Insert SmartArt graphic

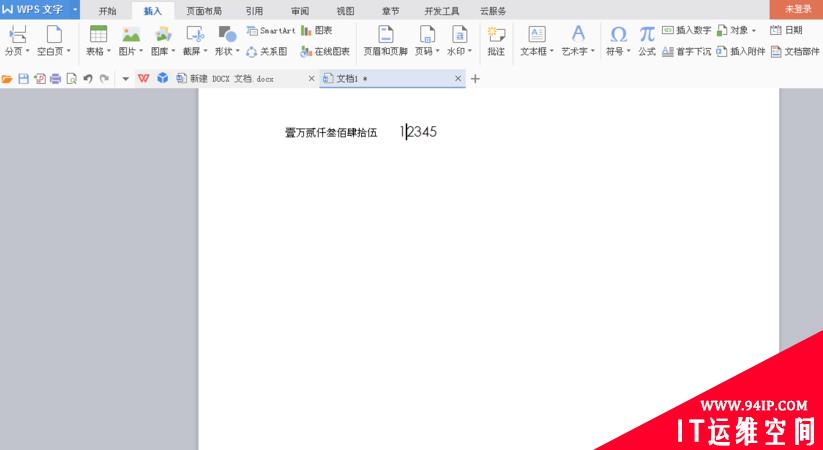271,30
